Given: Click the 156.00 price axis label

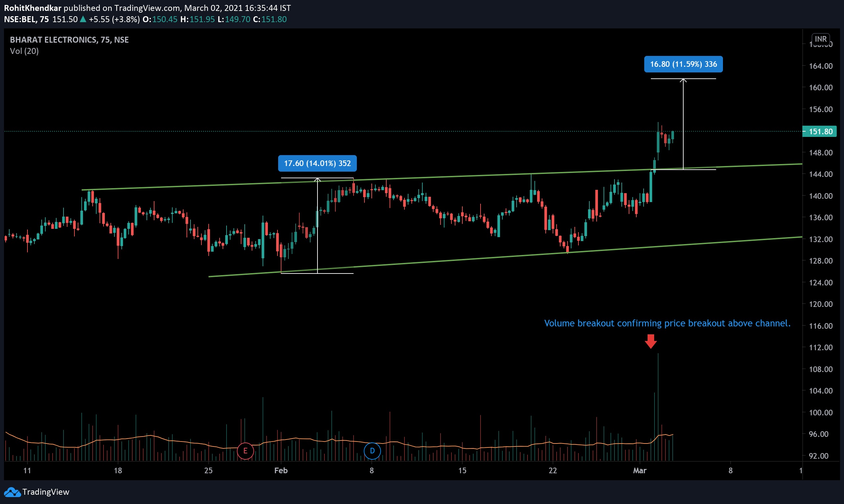Looking at the screenshot, I should click(821, 109).
